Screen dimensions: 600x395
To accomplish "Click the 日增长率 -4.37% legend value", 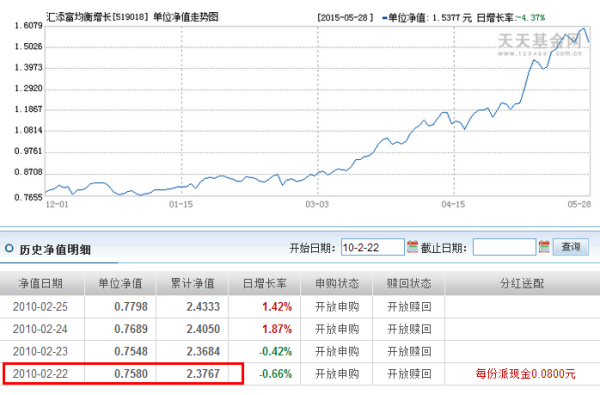I will pyautogui.click(x=511, y=18).
